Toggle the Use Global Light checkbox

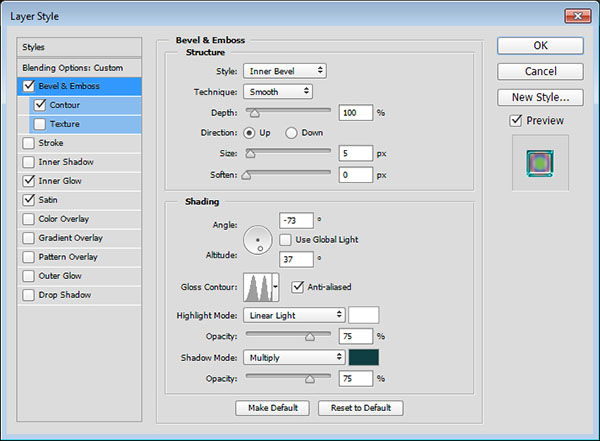tap(287, 240)
